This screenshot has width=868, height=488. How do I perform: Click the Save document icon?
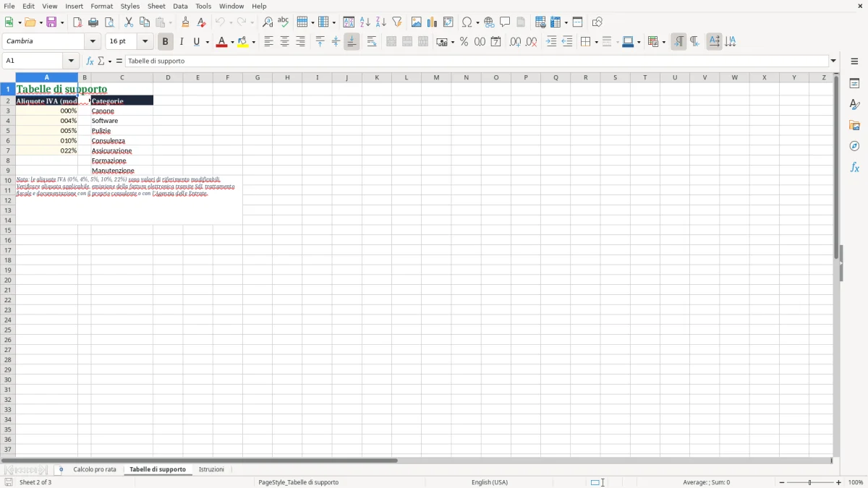click(51, 22)
